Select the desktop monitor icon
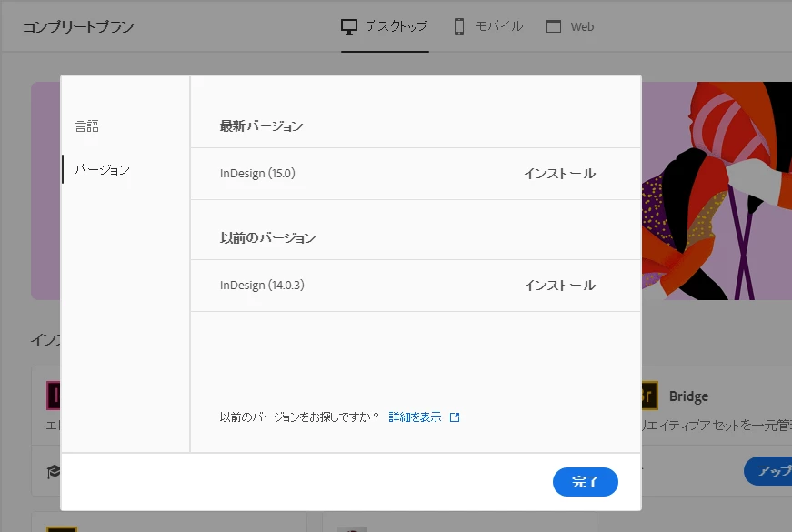 tap(349, 26)
